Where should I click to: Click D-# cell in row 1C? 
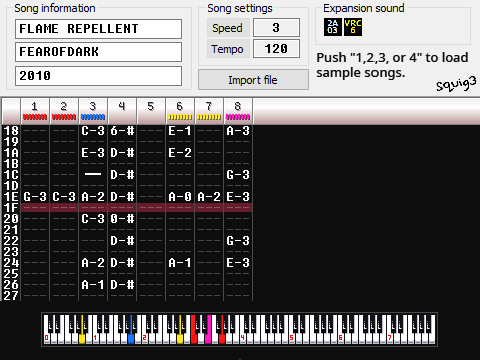[122, 175]
